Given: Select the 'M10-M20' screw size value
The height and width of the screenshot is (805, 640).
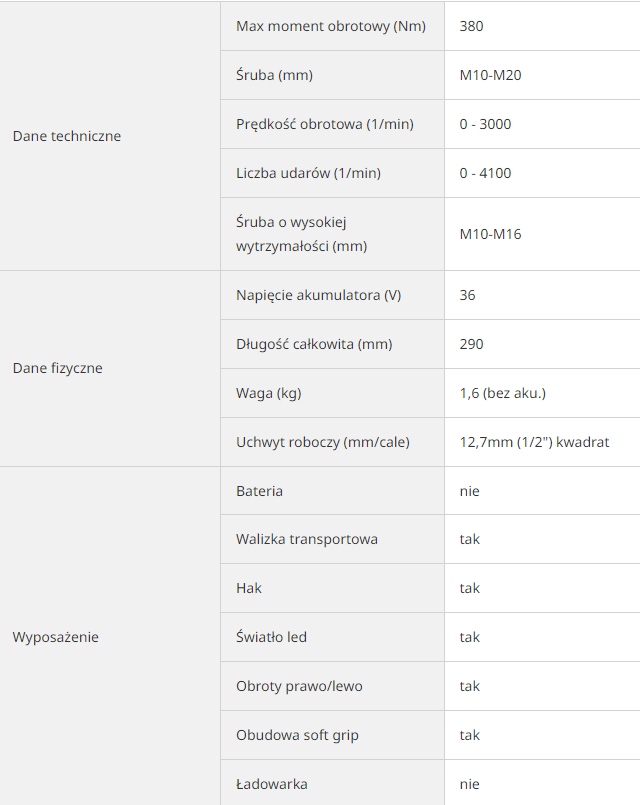Looking at the screenshot, I should 490,75.
